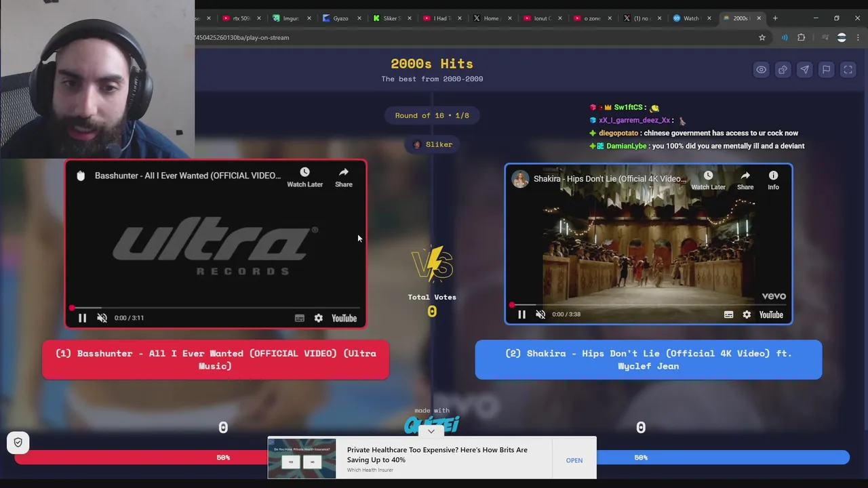Open the browser profile avatar
The image size is (868, 488).
[842, 37]
